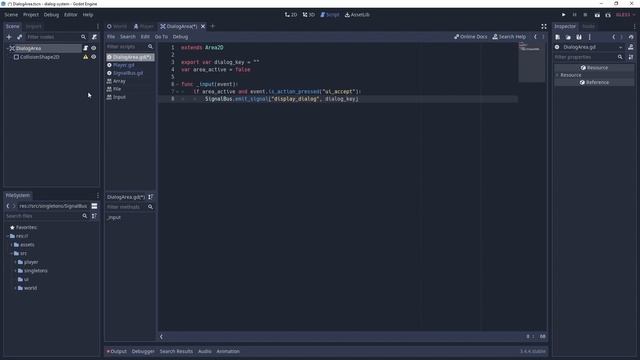Viewport: 640px width, 360px height.
Task: Toggle alphabetical sorting of the methods list
Action: coord(151,197)
